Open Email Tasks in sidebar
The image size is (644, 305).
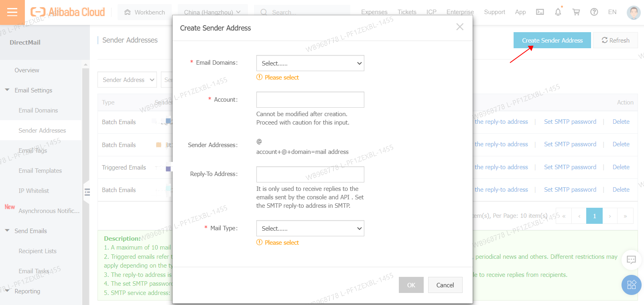(x=34, y=271)
